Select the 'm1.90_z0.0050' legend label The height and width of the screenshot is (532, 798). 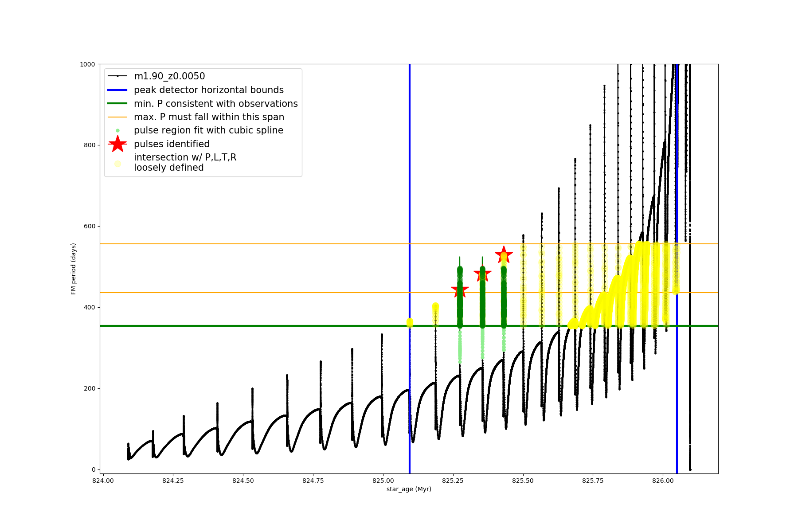click(x=169, y=76)
